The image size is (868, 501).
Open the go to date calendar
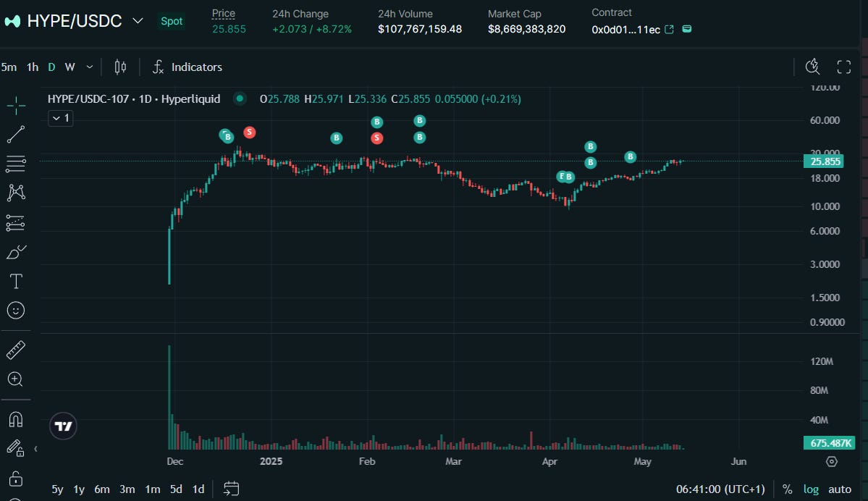(x=231, y=489)
